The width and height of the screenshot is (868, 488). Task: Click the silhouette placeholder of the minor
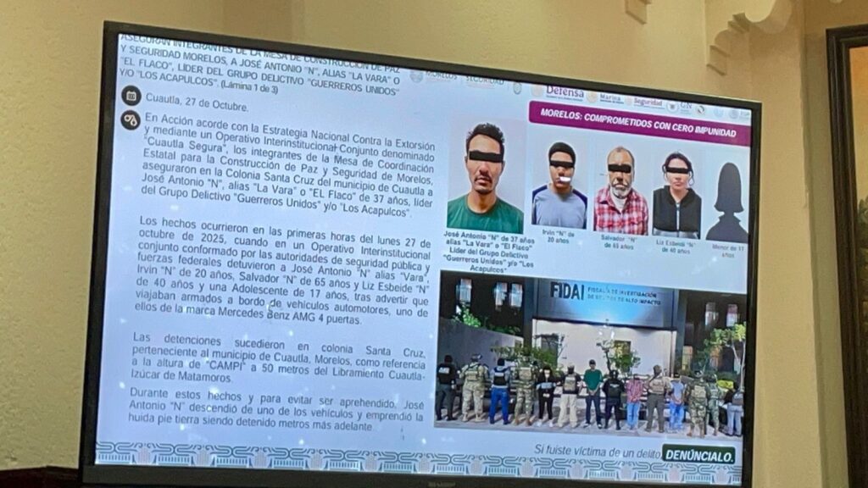tap(728, 202)
